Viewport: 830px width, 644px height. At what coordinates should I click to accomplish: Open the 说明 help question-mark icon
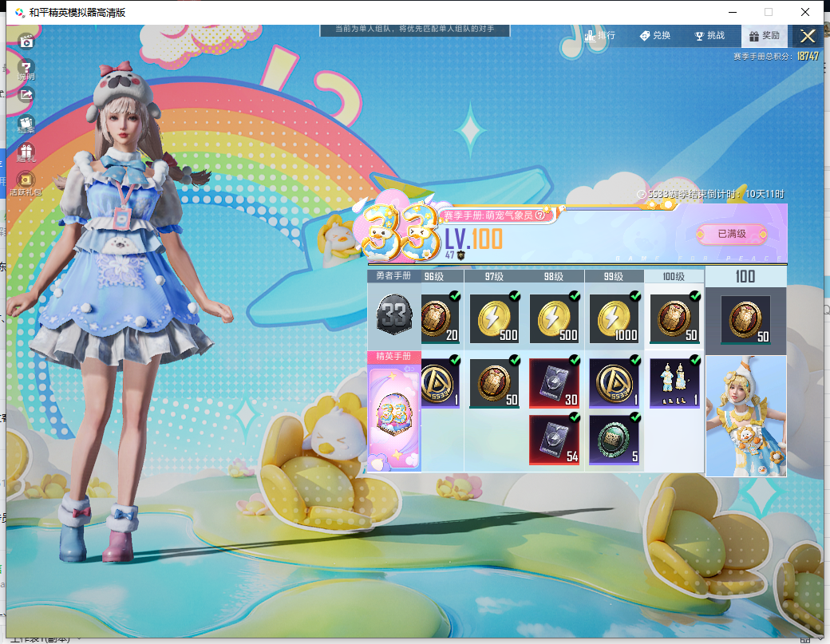click(x=26, y=69)
